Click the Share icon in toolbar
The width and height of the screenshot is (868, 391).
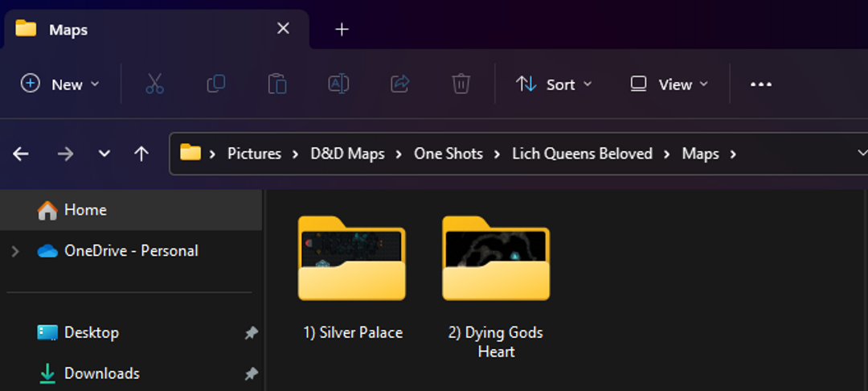pyautogui.click(x=399, y=84)
